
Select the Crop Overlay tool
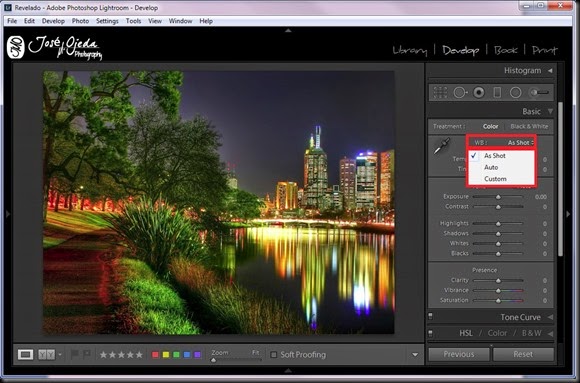pyautogui.click(x=440, y=93)
